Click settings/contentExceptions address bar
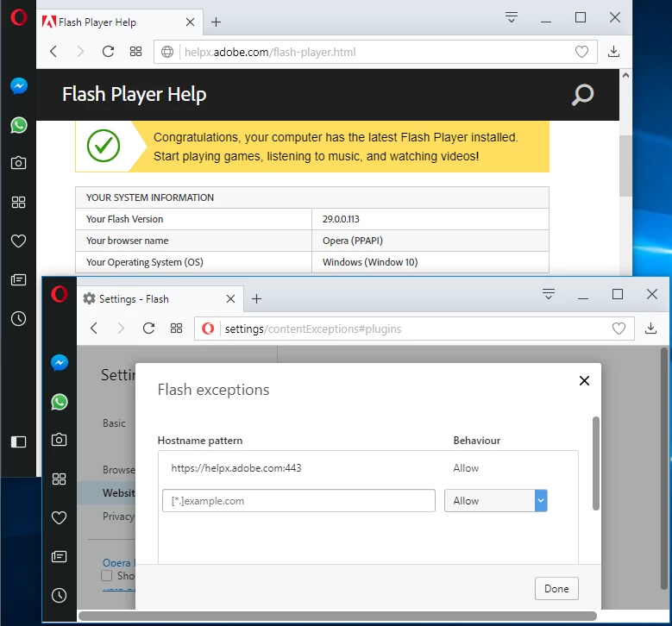The width and height of the screenshot is (672, 626). (414, 329)
